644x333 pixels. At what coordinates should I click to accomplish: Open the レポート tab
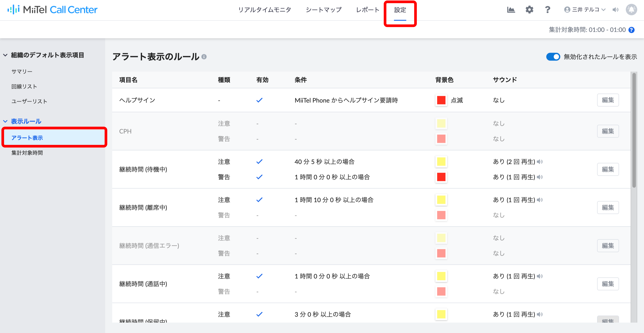tap(367, 10)
